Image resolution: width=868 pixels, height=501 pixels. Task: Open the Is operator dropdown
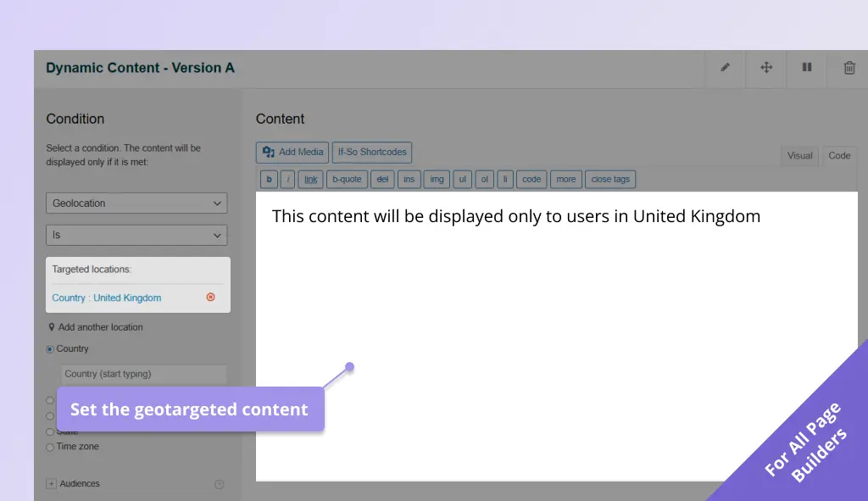(136, 235)
